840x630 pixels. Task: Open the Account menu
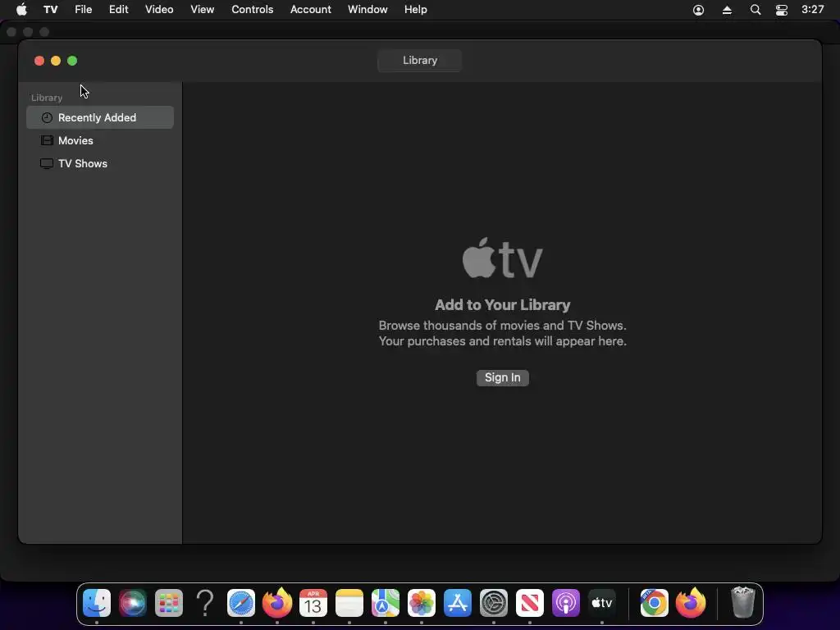311,10
